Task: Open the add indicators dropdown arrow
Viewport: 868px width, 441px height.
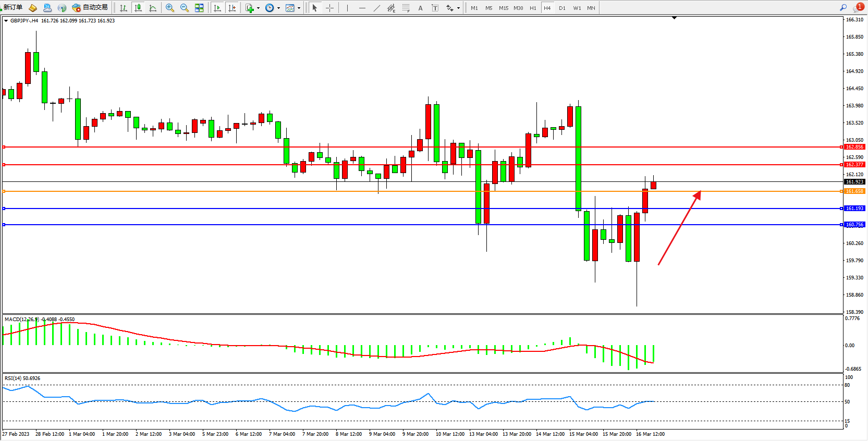Action: [258, 8]
